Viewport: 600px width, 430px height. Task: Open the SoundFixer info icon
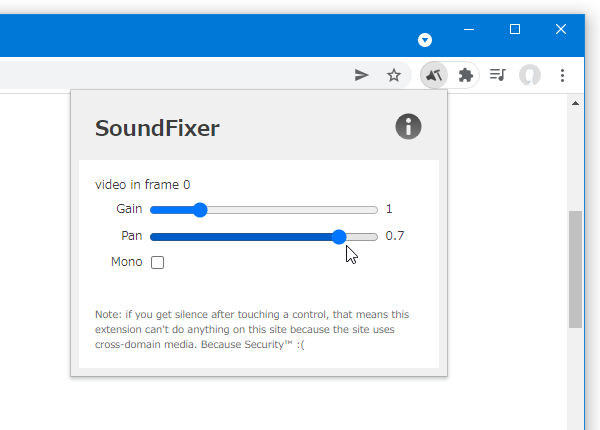[x=408, y=127]
